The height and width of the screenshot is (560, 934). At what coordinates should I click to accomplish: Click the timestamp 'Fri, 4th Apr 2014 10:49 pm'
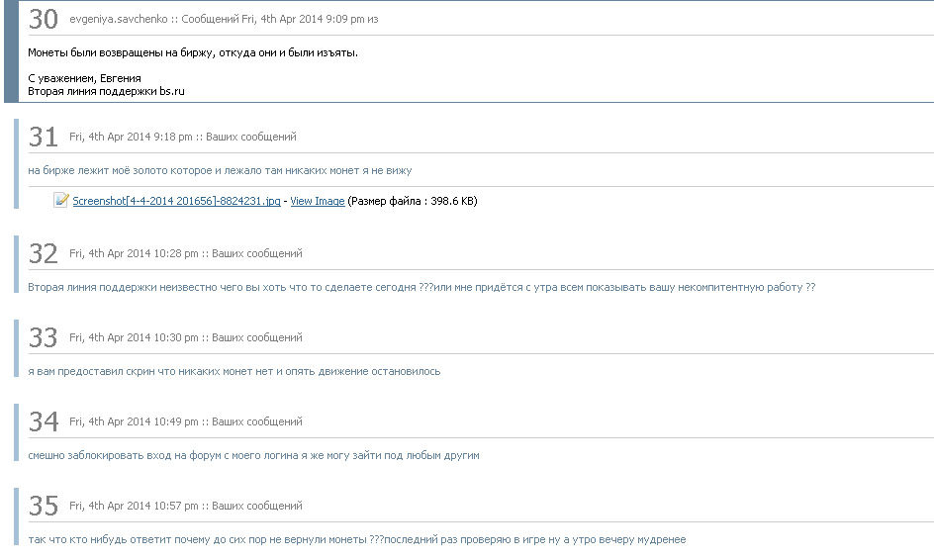(x=134, y=421)
